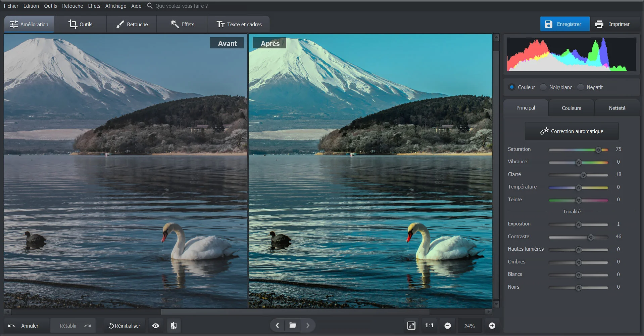Click the Saturation value 75
This screenshot has height=336, width=644.
[x=618, y=149]
